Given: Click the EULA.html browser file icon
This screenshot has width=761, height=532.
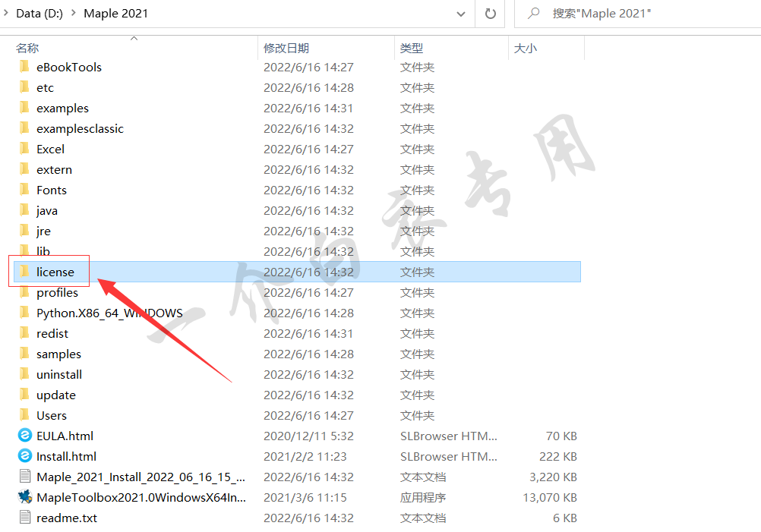Looking at the screenshot, I should click(25, 436).
